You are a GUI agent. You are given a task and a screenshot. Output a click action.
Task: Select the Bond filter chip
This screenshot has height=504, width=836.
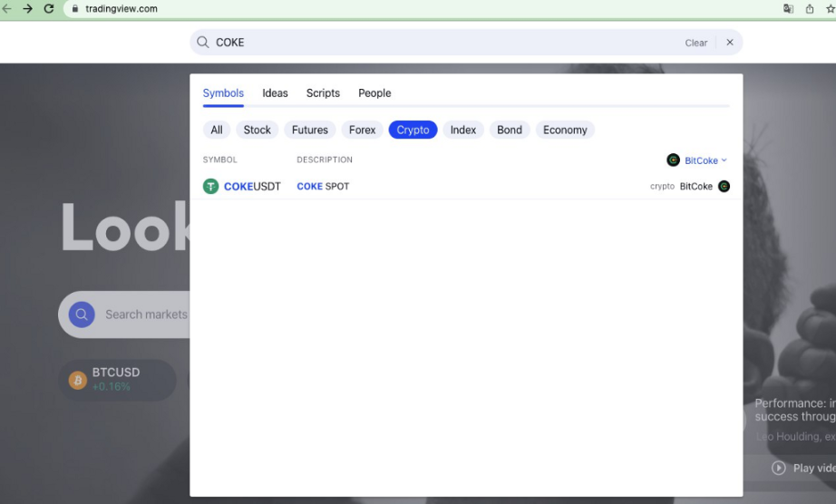tap(510, 130)
